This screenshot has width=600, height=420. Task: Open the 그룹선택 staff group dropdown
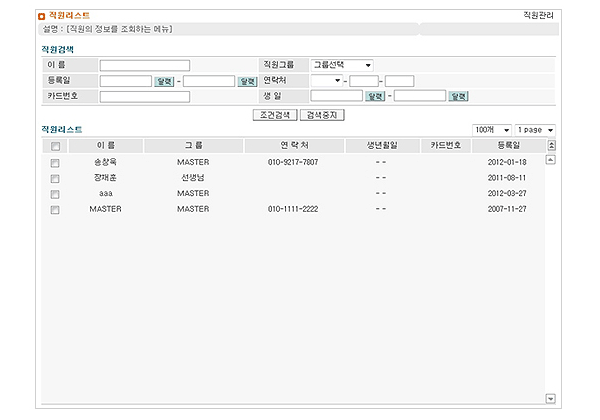tap(342, 65)
